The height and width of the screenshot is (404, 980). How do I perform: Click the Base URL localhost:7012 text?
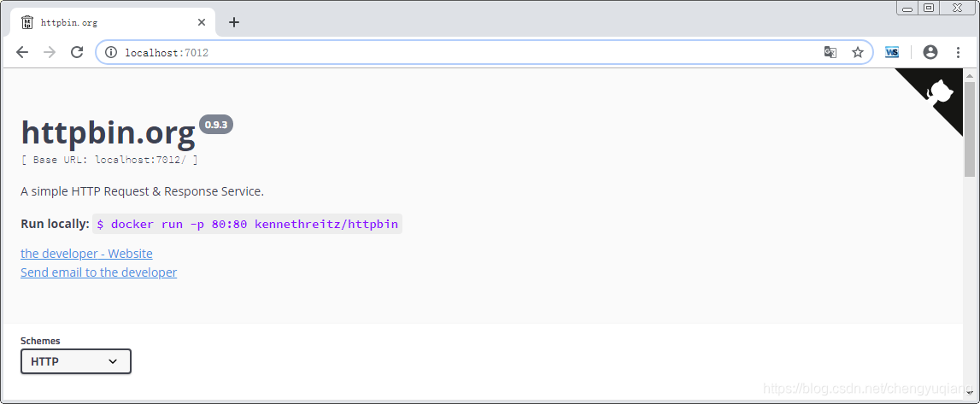click(109, 160)
